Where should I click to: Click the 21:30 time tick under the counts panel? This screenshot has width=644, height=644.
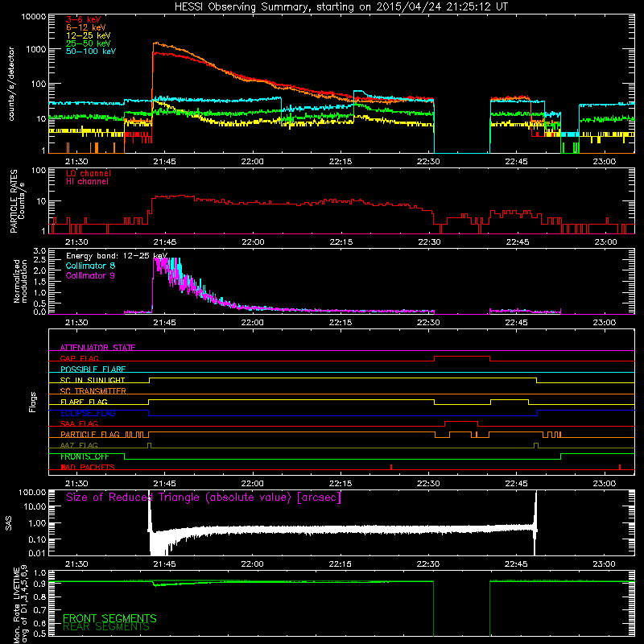point(76,162)
